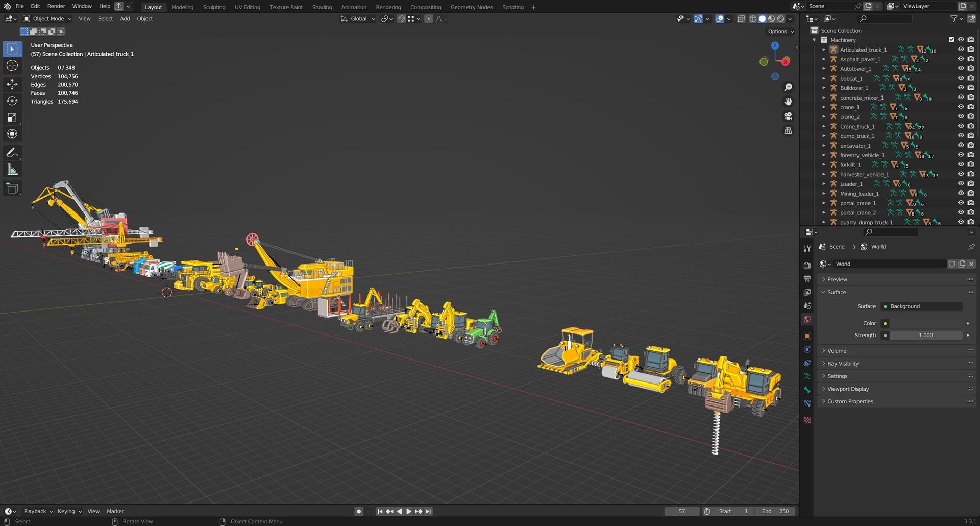The height and width of the screenshot is (526, 980).
Task: Jump to the timeline end frame button
Action: (x=428, y=511)
